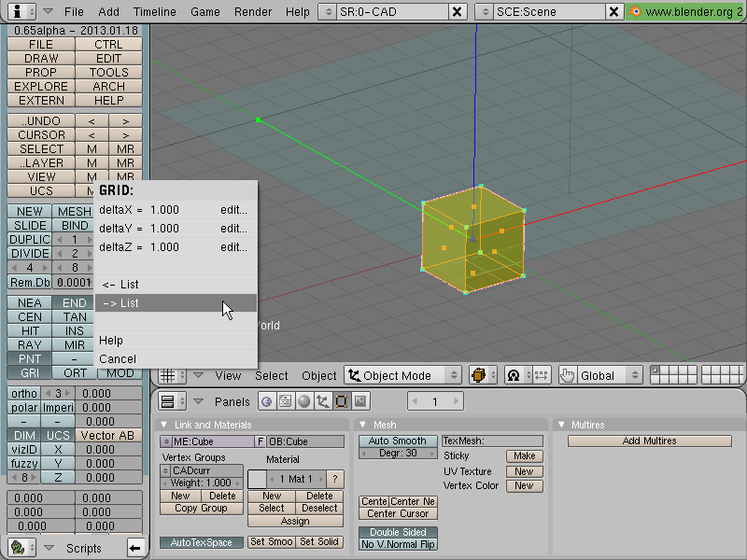Toggle the GRI grid snap mode
This screenshot has height=560, width=747.
pyautogui.click(x=30, y=372)
